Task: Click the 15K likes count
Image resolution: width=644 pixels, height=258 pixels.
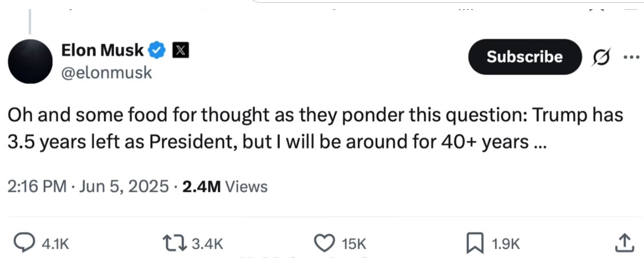Action: [x=354, y=244]
